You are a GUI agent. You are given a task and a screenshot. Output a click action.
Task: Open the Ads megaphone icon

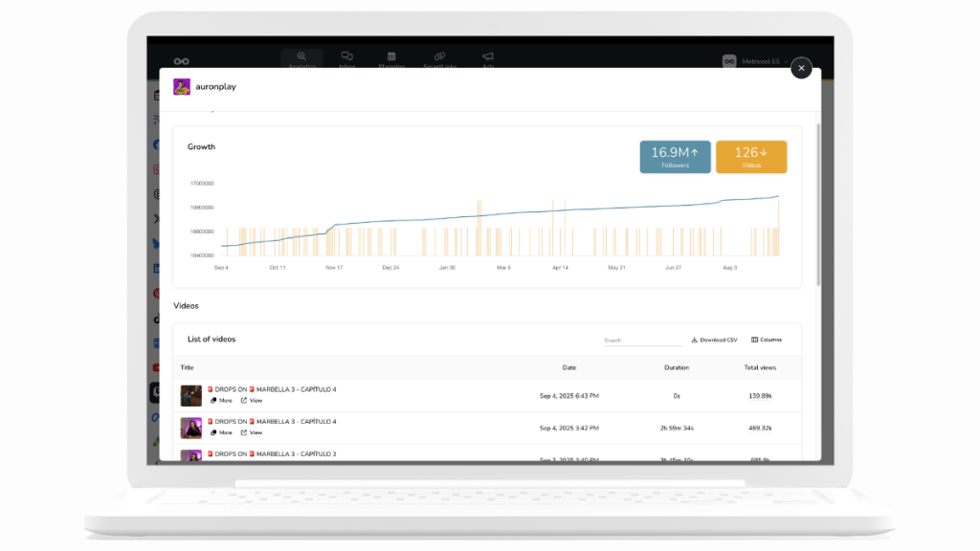488,59
